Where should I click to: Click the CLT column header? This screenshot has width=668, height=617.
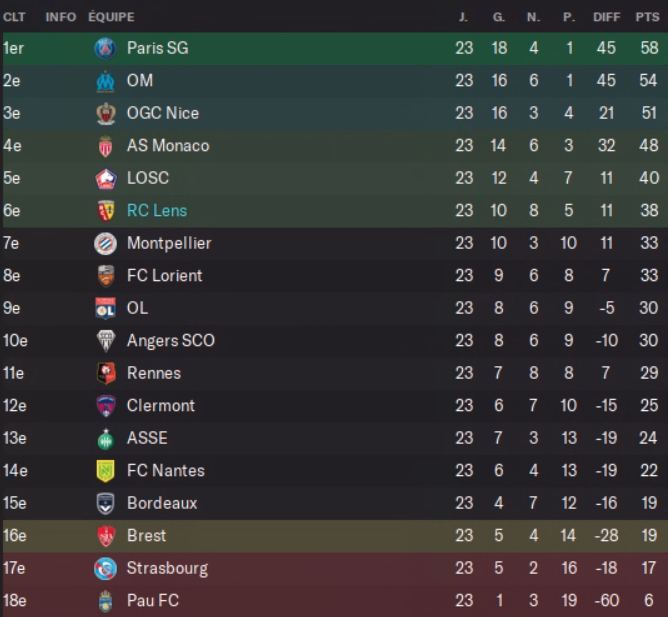[14, 17]
